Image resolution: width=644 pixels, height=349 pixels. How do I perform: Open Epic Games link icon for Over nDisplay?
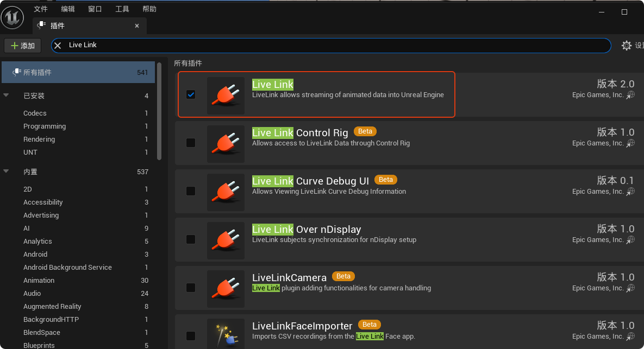[630, 240]
